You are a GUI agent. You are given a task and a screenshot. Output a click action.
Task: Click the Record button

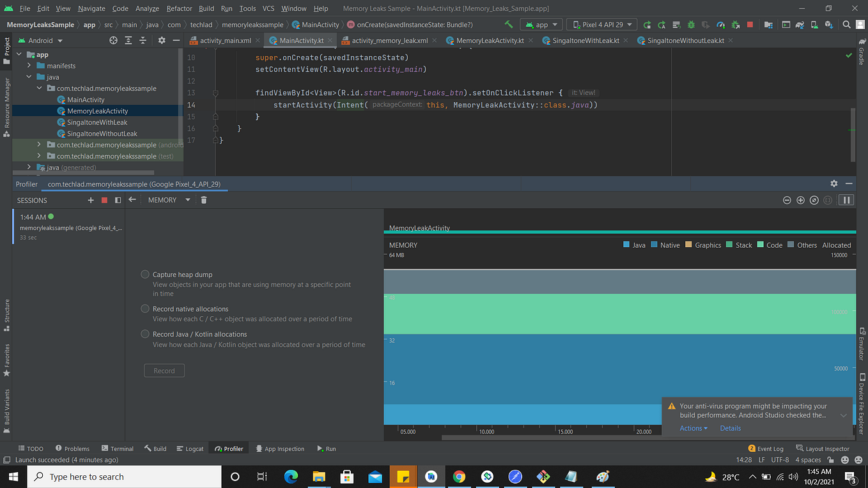[164, 370]
